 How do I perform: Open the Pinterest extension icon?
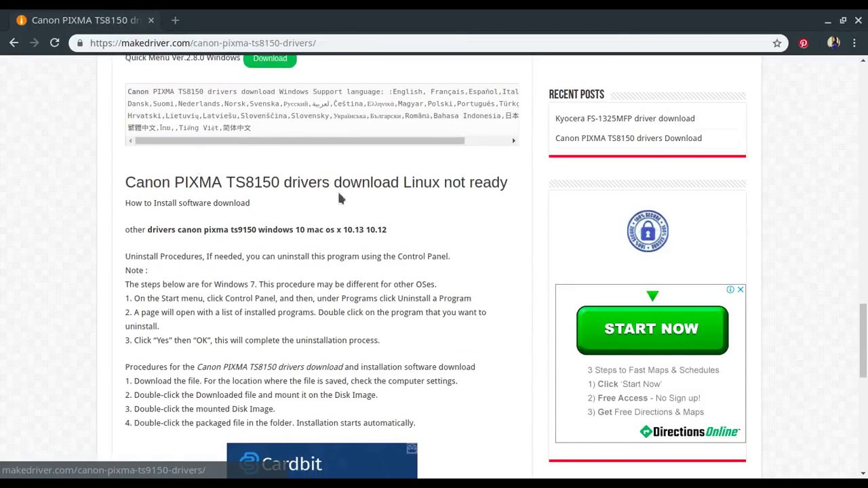(804, 43)
